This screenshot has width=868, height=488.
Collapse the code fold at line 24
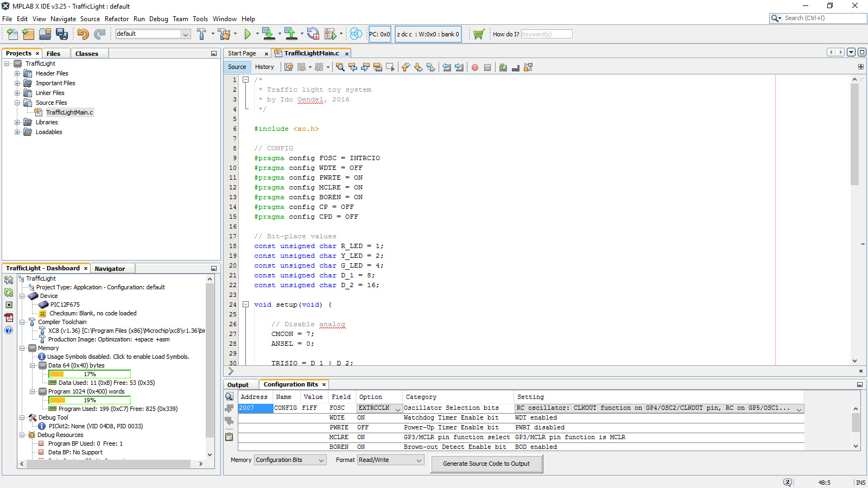pos(245,305)
